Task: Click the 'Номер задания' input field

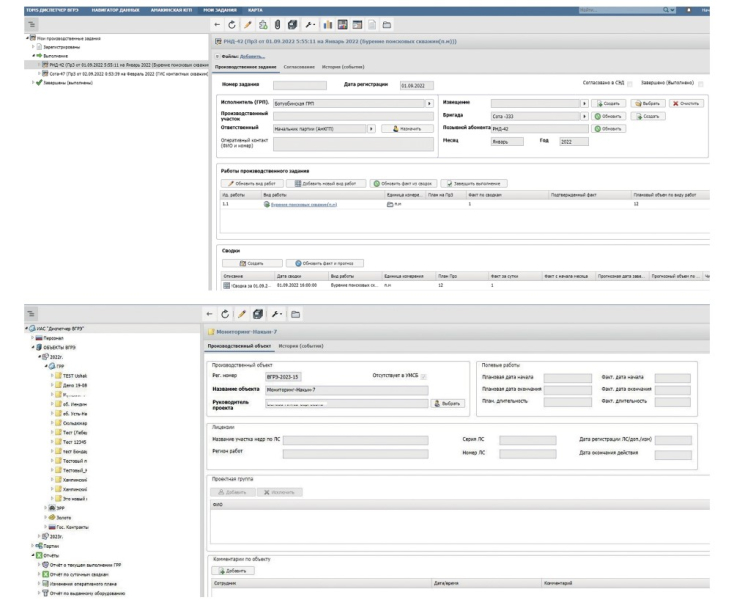Action: coord(300,85)
